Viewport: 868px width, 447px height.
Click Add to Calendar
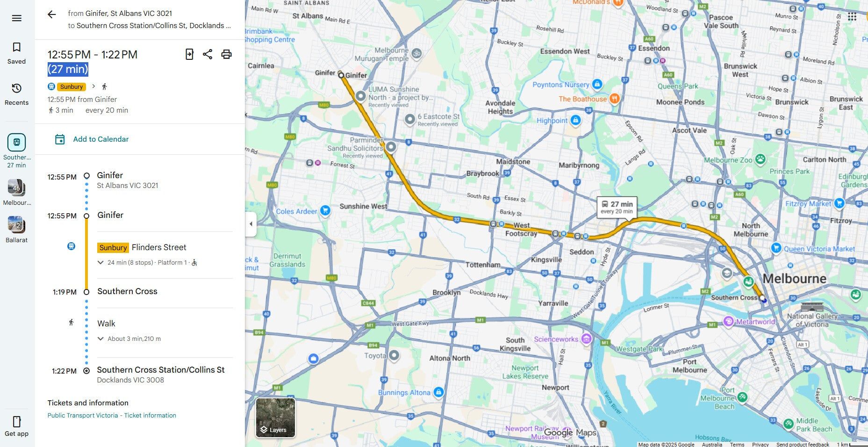pos(92,139)
